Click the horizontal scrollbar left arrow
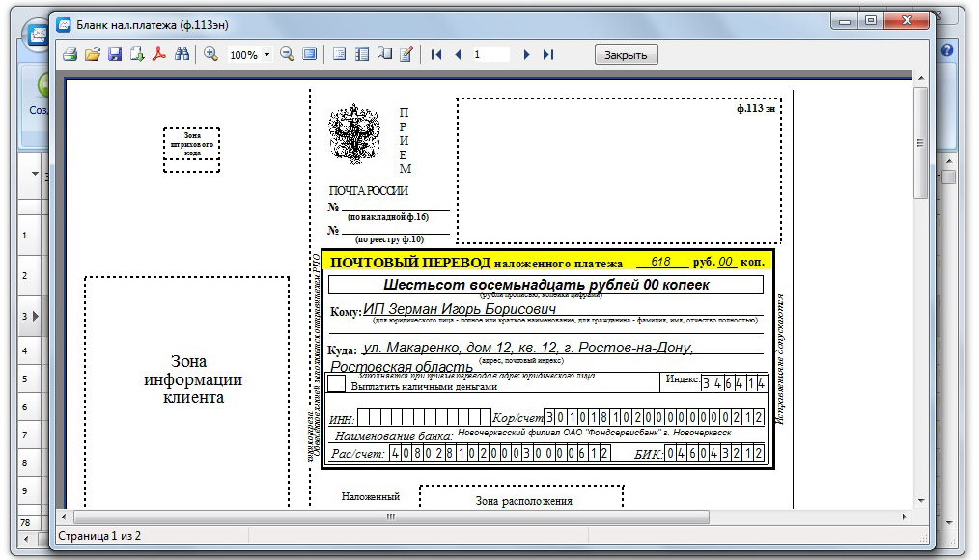979x560 pixels. [x=63, y=517]
